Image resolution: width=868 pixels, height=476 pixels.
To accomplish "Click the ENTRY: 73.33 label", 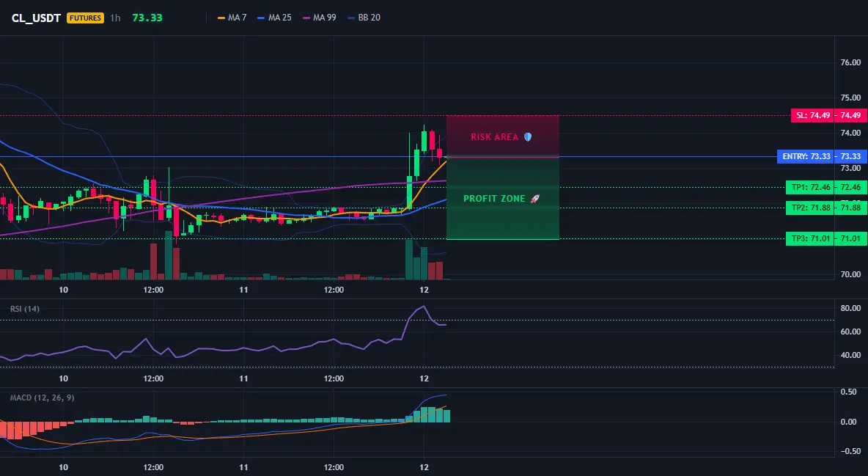I will pos(806,156).
